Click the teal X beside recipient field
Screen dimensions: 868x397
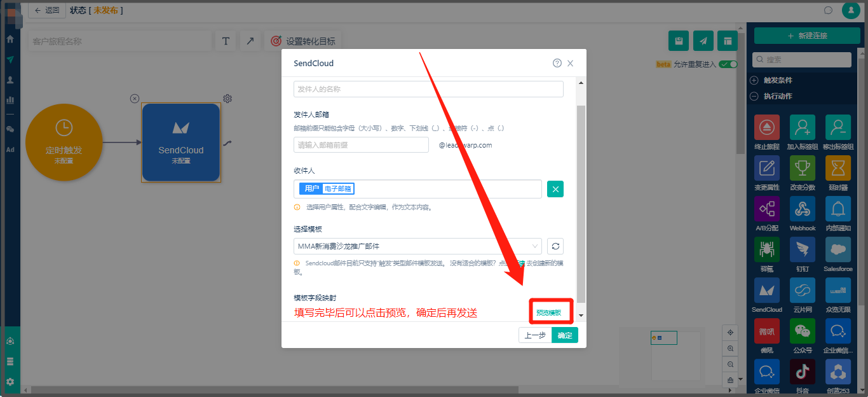point(555,189)
